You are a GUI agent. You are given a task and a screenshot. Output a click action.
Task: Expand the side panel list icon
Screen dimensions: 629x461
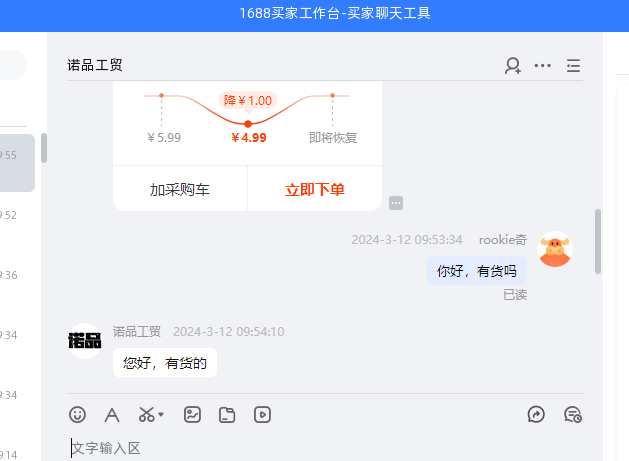(x=573, y=66)
